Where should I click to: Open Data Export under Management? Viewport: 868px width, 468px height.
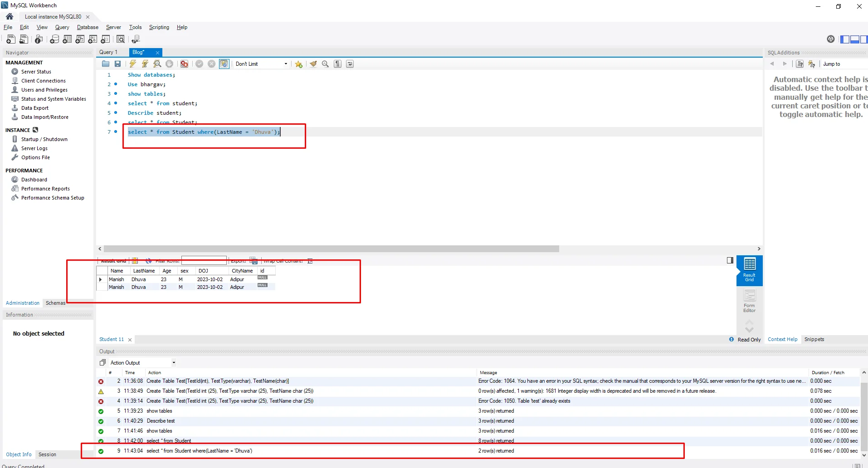click(x=35, y=108)
